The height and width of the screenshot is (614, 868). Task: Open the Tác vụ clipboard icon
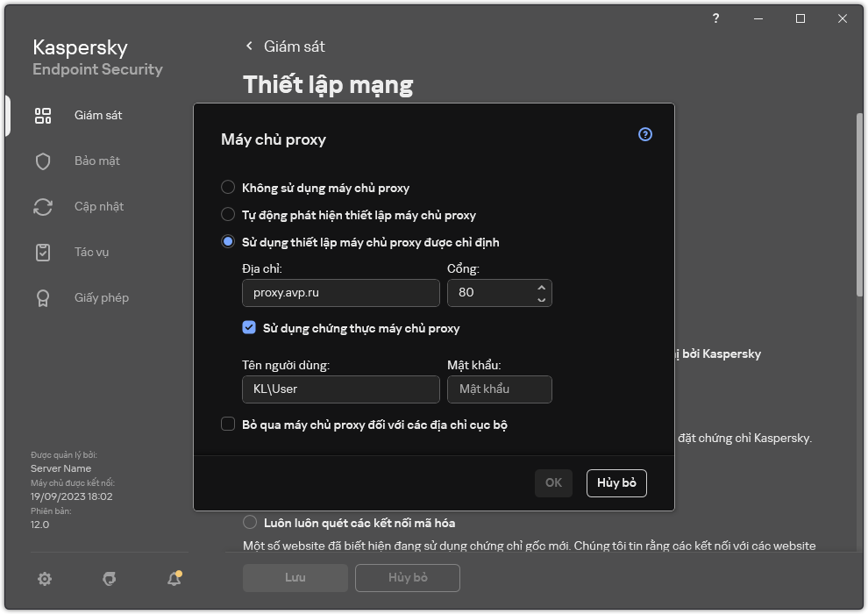(x=42, y=252)
